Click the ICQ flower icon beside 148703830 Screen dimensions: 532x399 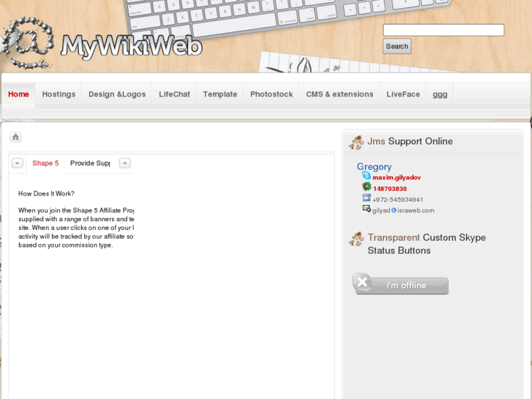[367, 187]
